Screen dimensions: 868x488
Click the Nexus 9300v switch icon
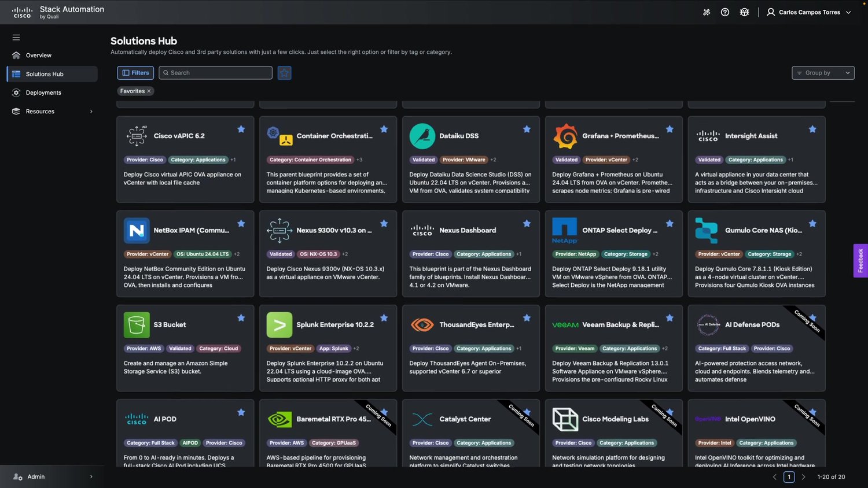(x=279, y=230)
